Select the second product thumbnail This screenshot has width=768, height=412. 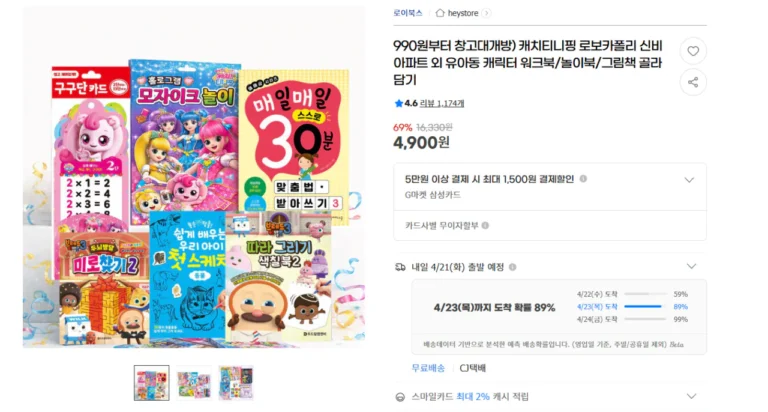[x=194, y=383]
